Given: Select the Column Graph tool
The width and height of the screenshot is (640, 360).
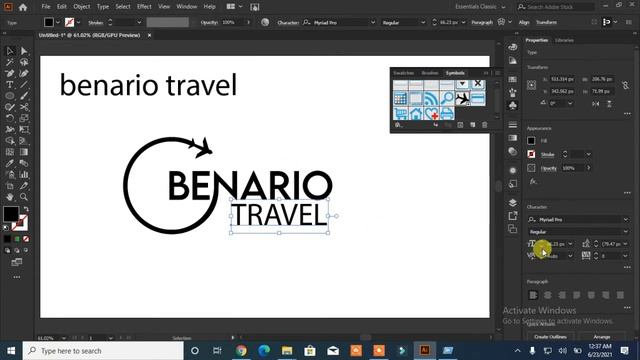Looking at the screenshot, I should (x=24, y=175).
